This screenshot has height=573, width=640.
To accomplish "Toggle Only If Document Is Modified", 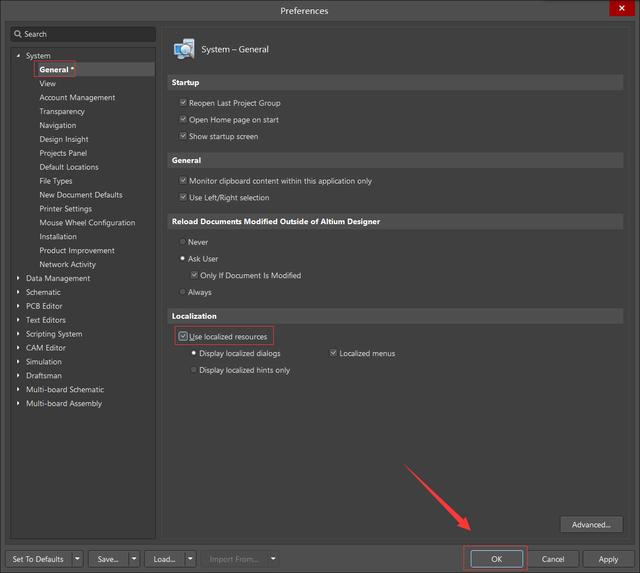I will coord(194,275).
